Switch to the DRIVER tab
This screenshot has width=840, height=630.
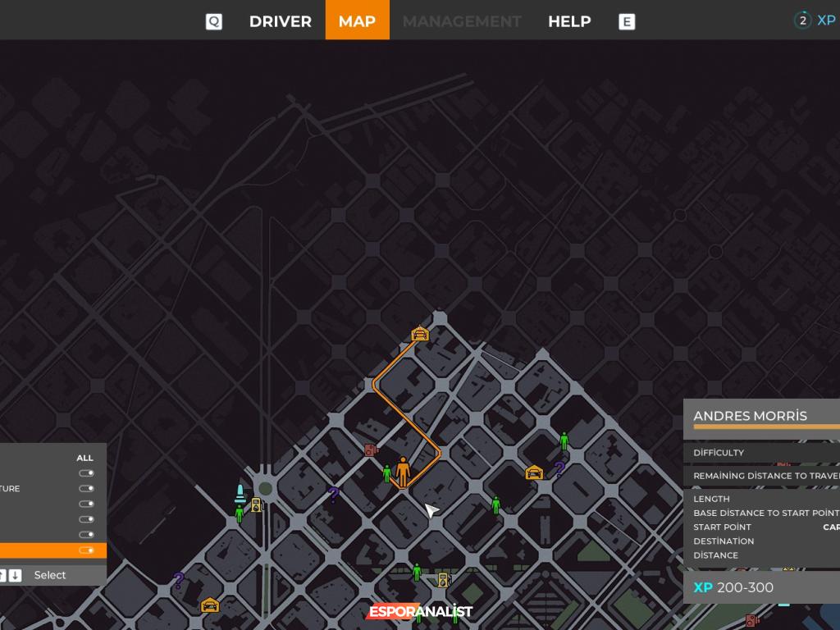point(280,21)
